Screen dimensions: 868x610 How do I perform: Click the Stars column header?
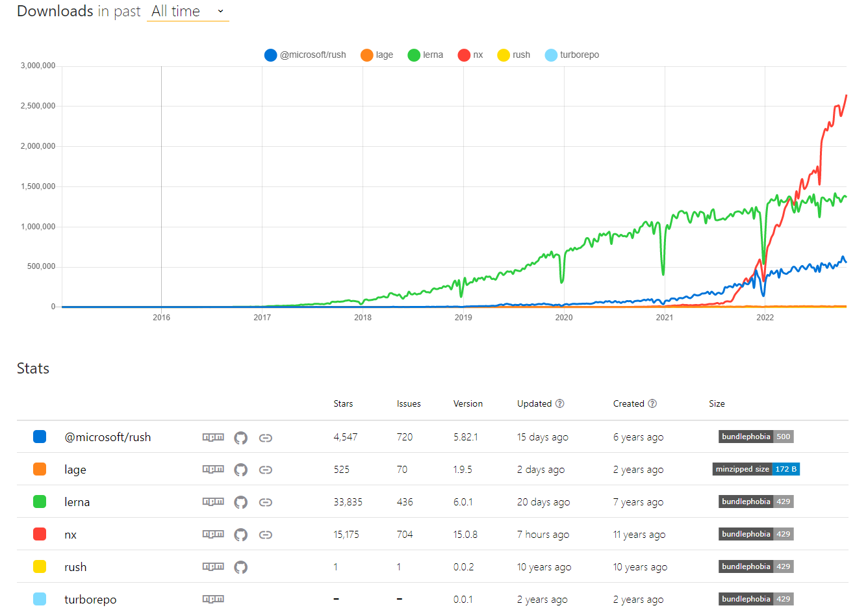click(343, 403)
